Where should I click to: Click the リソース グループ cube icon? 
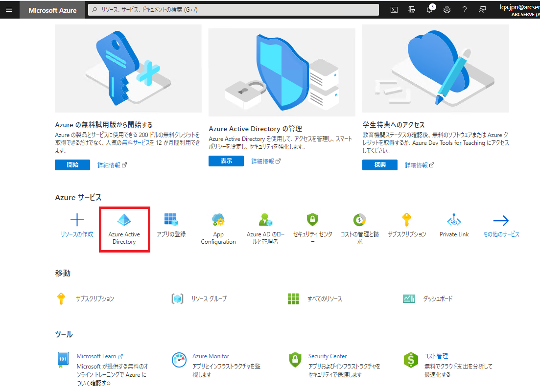pos(177,299)
